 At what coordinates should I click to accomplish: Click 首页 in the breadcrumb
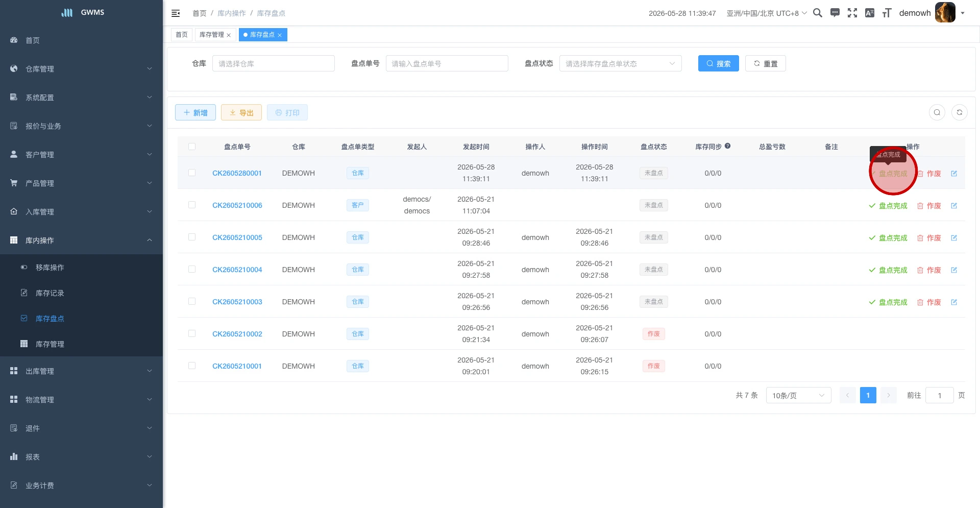coord(200,13)
